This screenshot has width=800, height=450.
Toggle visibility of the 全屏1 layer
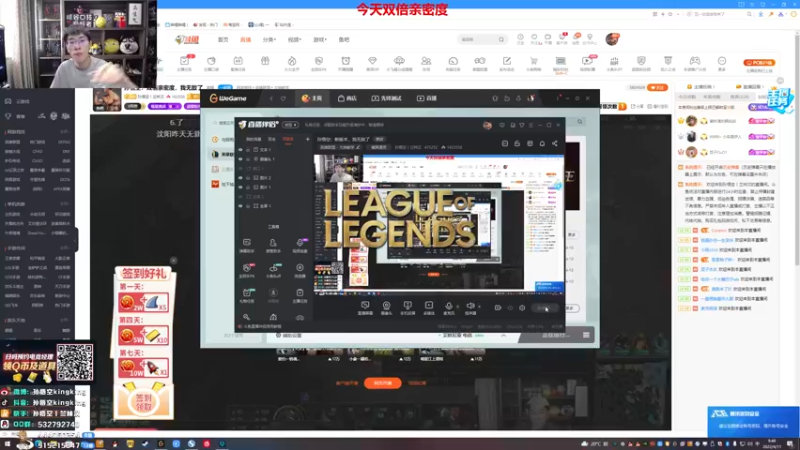[240, 206]
